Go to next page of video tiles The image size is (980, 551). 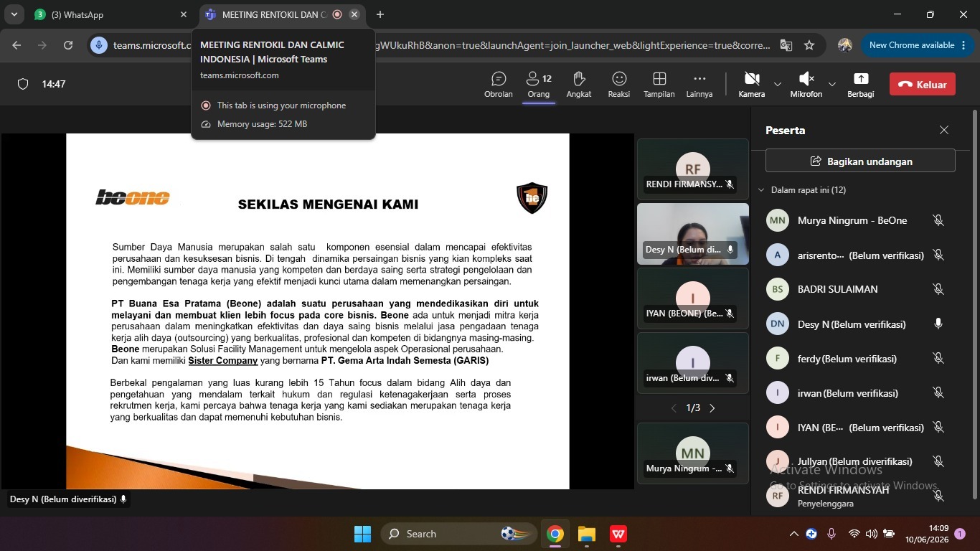click(712, 408)
